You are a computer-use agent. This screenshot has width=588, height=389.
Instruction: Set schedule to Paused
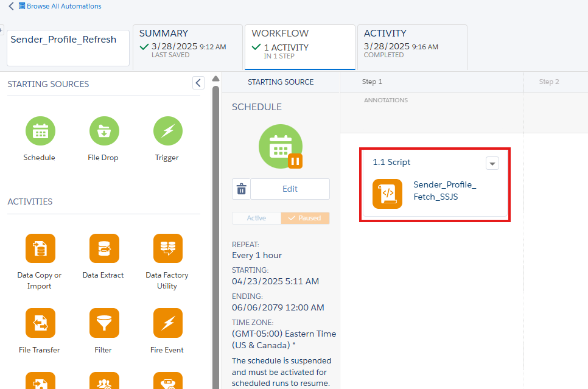[x=305, y=218]
